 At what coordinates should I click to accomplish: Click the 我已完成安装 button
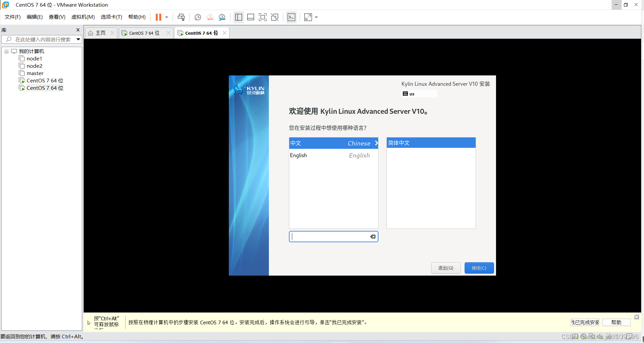[x=585, y=322]
